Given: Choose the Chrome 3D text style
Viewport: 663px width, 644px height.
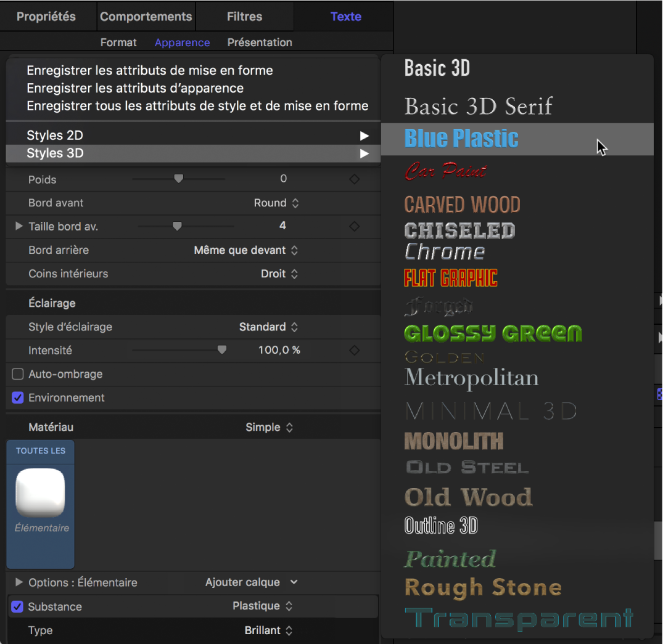Looking at the screenshot, I should tap(445, 251).
